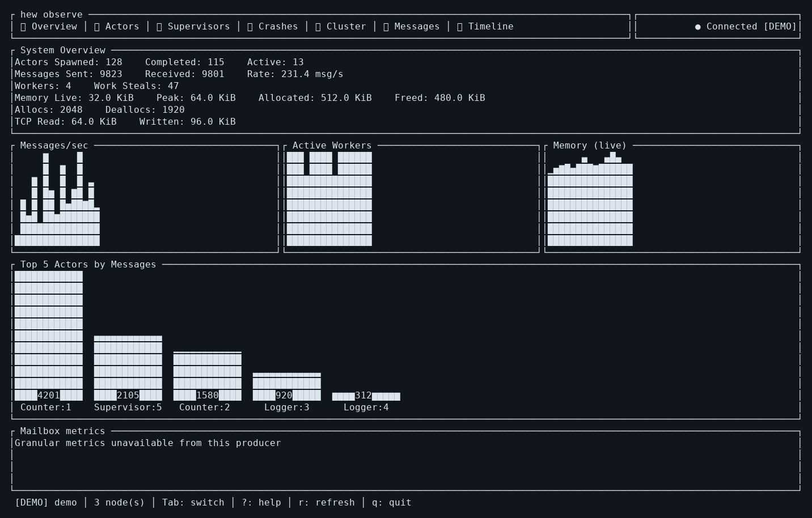Open the Cluster tab
Screen dimensions: 812x518
pyautogui.click(x=341, y=27)
